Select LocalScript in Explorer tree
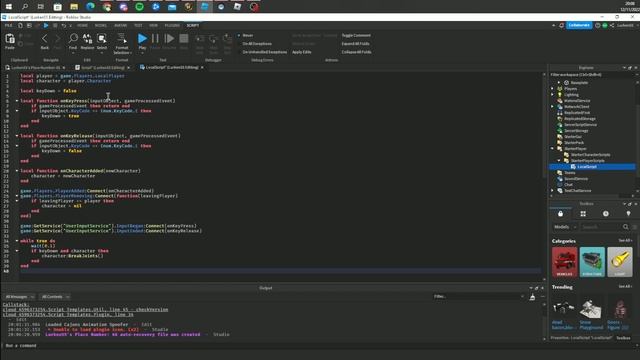This screenshot has height=360, width=640. tap(587, 167)
